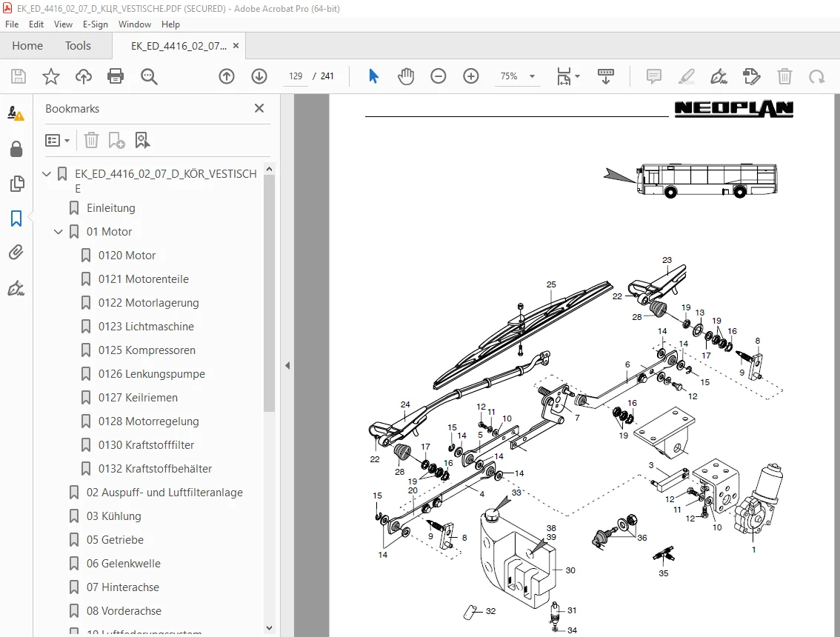The image size is (840, 637).
Task: Open bookmarks options dropdown menu
Action: pos(57,141)
